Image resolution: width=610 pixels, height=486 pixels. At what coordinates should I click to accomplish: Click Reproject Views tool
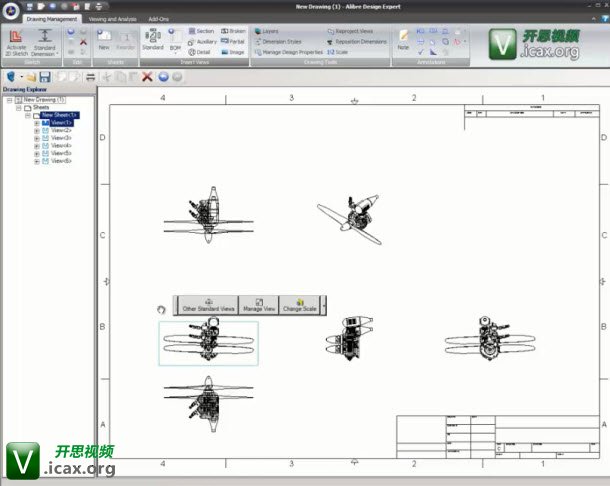click(350, 31)
